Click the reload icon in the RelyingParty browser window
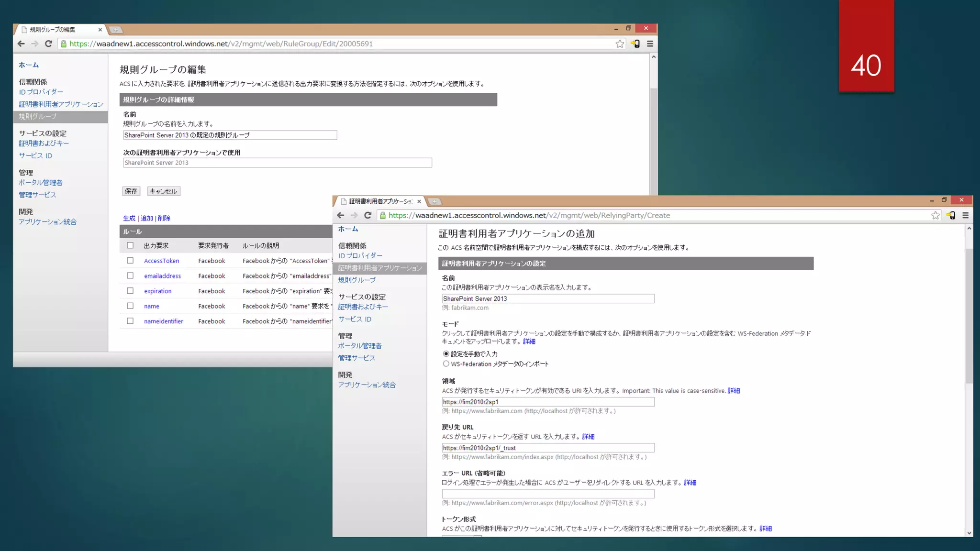980x551 pixels. [x=367, y=215]
